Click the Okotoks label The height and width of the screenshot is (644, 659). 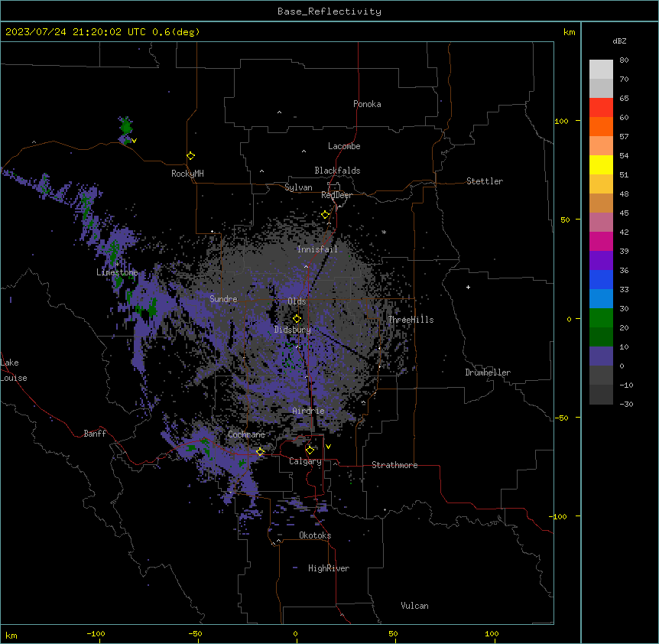pos(315,535)
